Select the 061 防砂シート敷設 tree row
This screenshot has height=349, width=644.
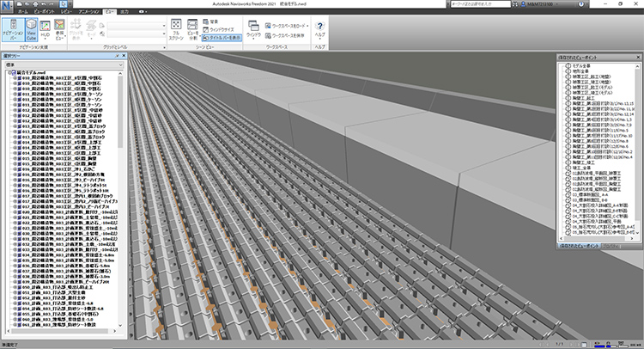(x=58, y=325)
